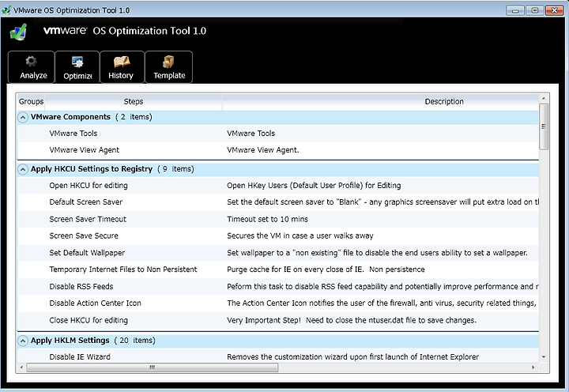Select the Close HKCU for editing step
Image resolution: width=569 pixels, height=392 pixels.
pyautogui.click(x=89, y=321)
